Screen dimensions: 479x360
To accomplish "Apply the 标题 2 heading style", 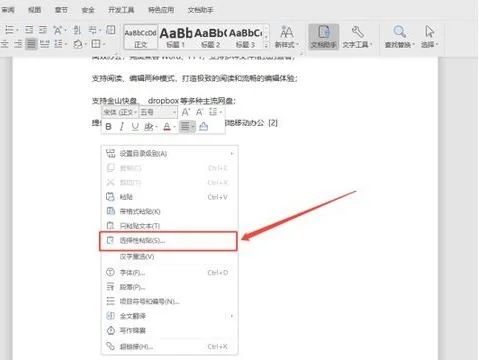I will [x=210, y=37].
